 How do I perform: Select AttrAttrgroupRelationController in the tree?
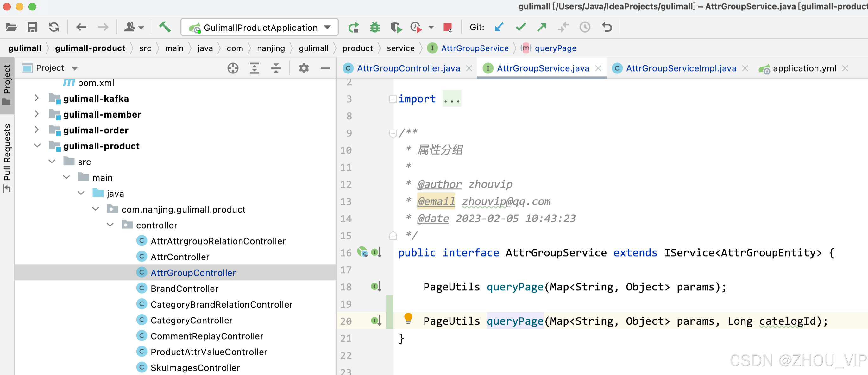(211, 241)
